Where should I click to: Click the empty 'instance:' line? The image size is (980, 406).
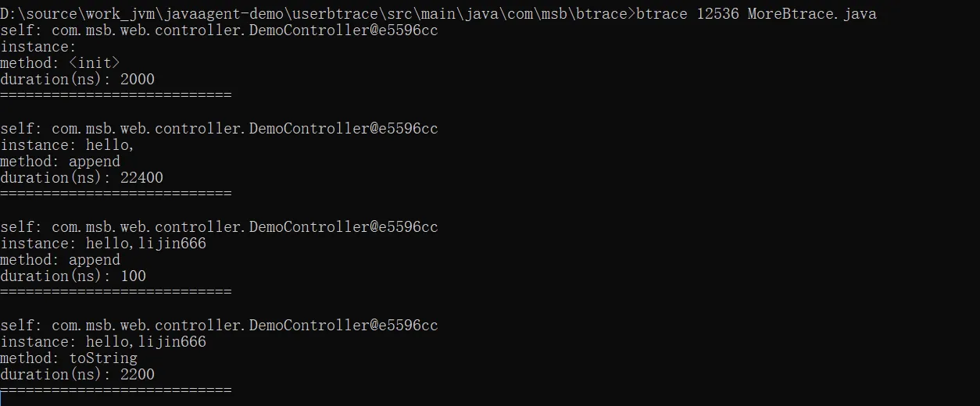pyautogui.click(x=38, y=47)
